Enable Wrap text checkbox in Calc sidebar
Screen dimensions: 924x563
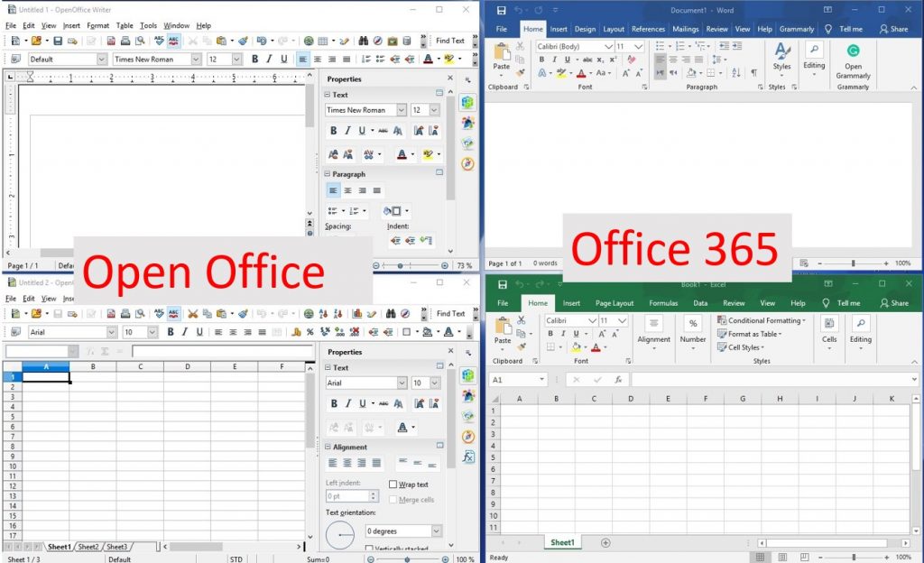coord(393,485)
